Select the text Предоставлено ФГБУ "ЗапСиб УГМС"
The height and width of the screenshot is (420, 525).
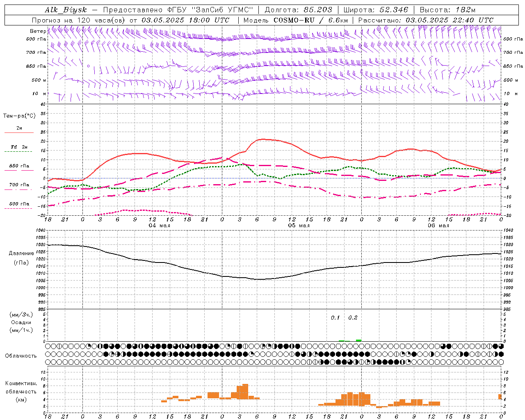(x=178, y=10)
